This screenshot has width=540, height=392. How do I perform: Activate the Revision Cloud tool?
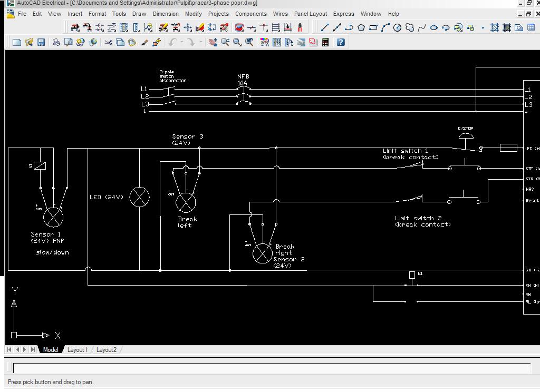410,27
